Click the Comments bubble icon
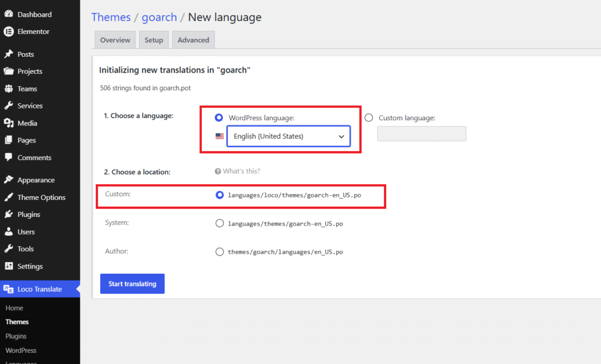 (x=8, y=157)
